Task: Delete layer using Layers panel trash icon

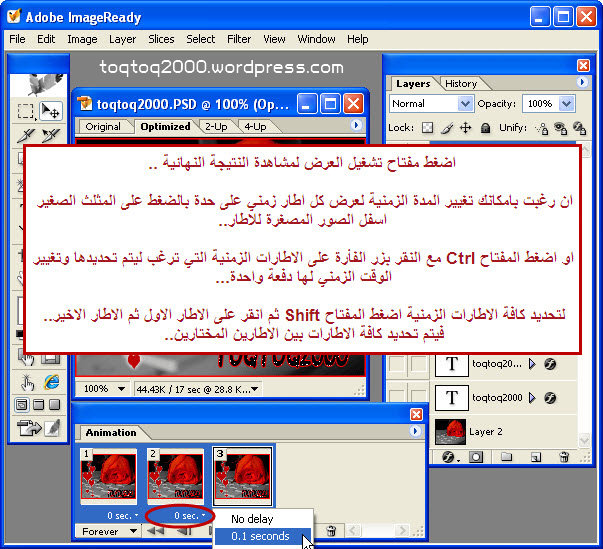Action: 564,457
